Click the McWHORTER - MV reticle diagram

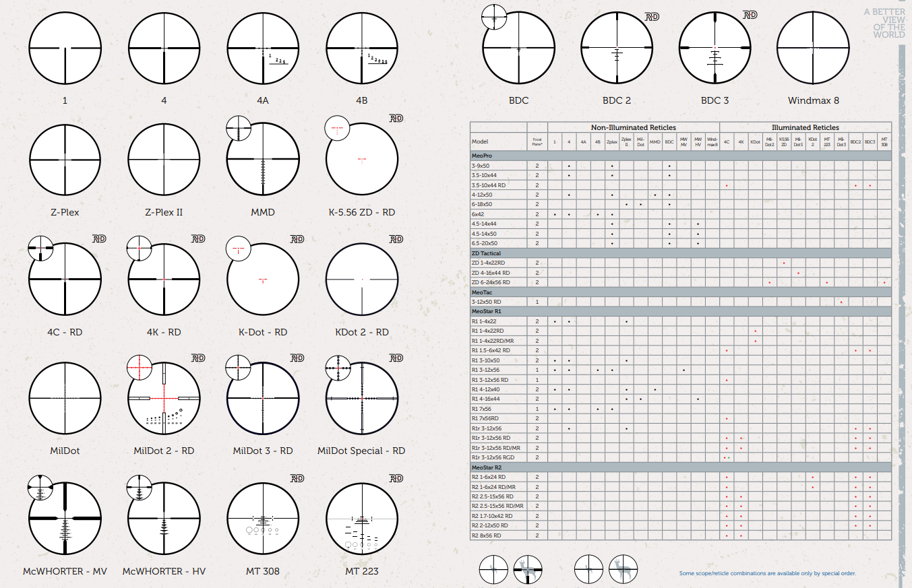(x=65, y=518)
